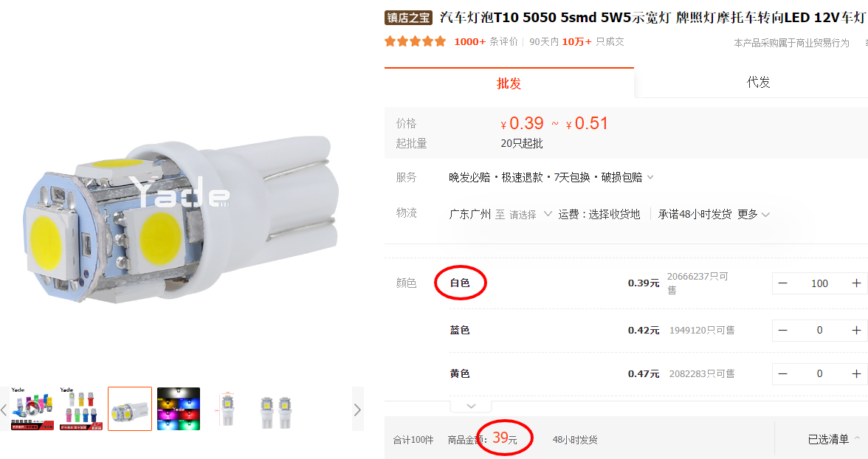Viewport: 868px width, 459px height.
Task: Click plus icon for blue (蓝色) quantity
Action: [x=856, y=330]
